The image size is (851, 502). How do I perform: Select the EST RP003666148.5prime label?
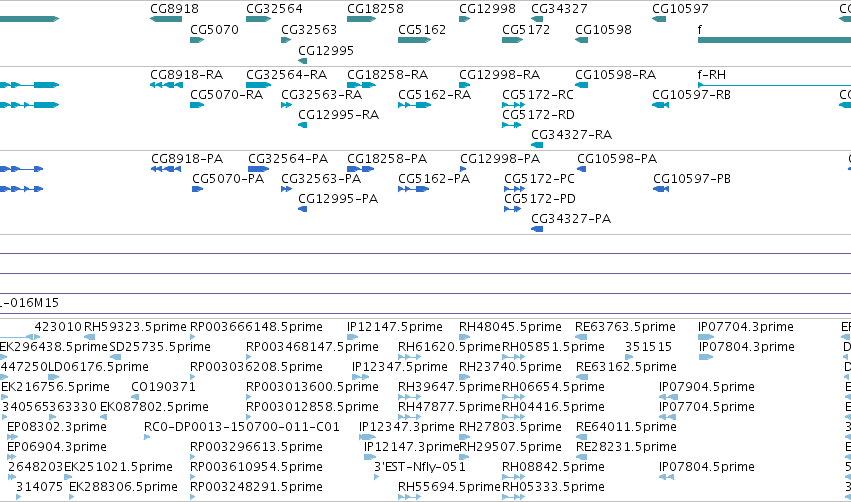(x=256, y=327)
